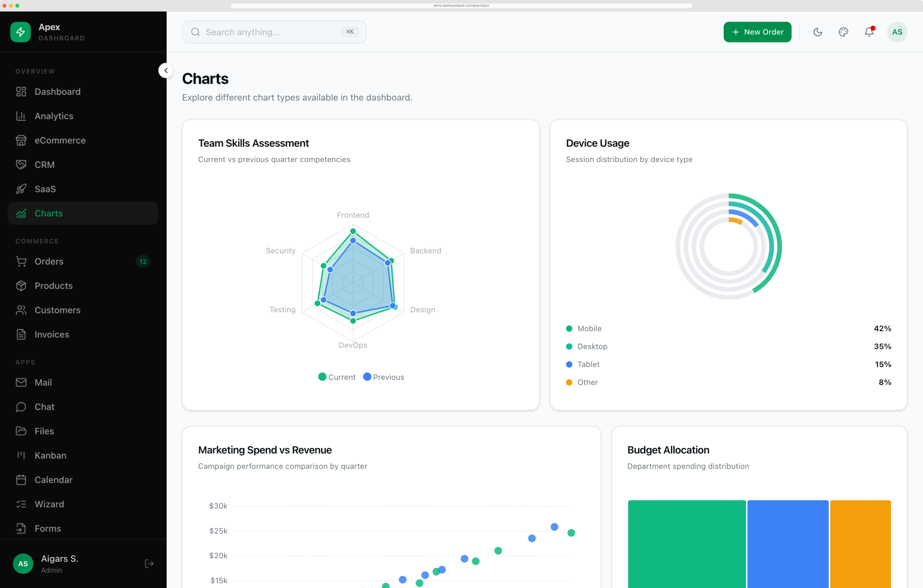
Task: Open the SaaS rocket icon
Action: pyautogui.click(x=21, y=189)
